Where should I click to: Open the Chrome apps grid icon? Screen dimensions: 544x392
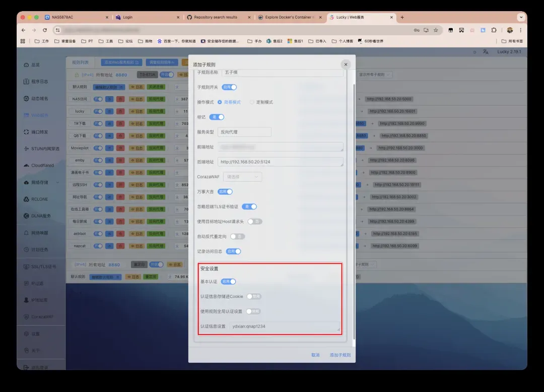[x=23, y=41]
